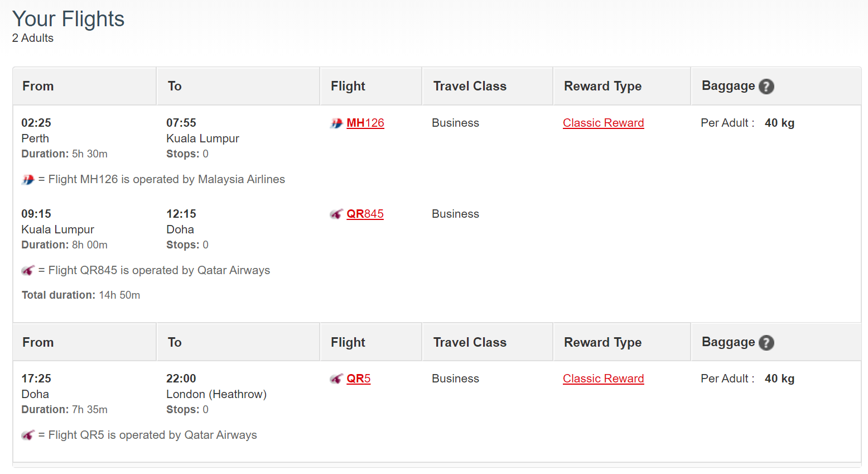Click the first Flight column header
This screenshot has height=474, width=868.
click(x=348, y=86)
